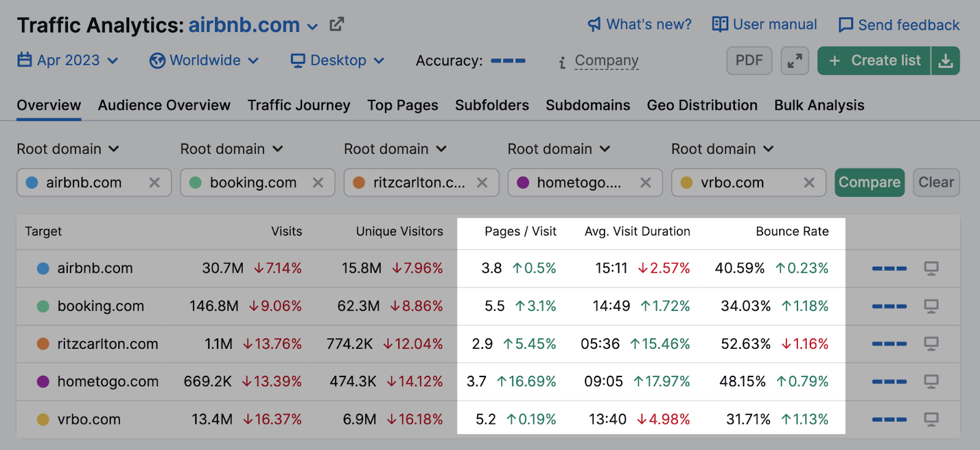The width and height of the screenshot is (980, 450).
Task: Click the green Compare button
Action: point(870,183)
